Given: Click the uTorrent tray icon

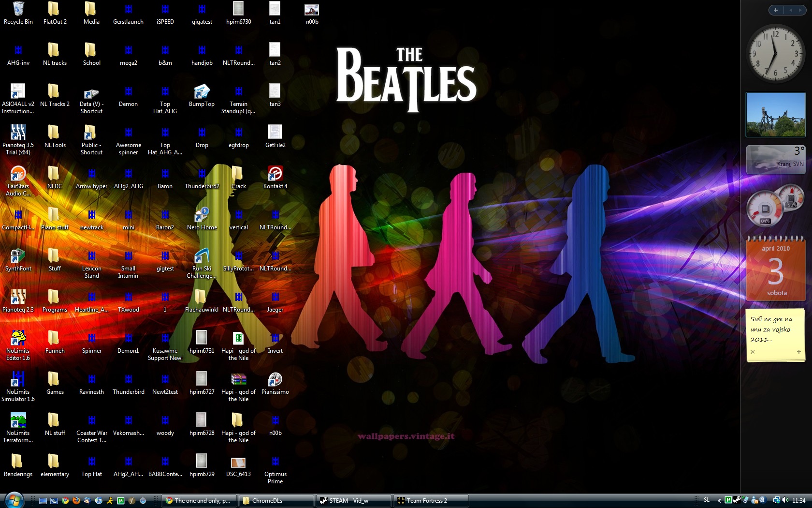Looking at the screenshot, I should pyautogui.click(x=728, y=500).
